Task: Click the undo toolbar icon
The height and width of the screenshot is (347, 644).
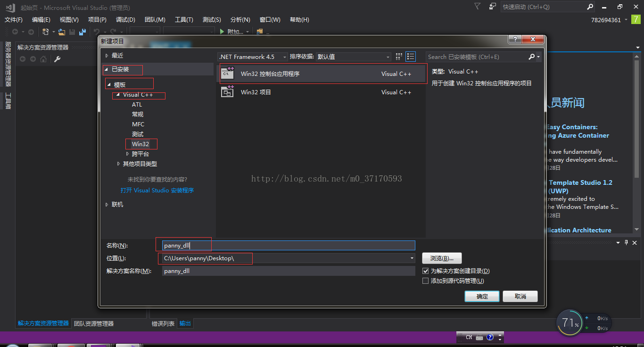Action: pos(96,32)
